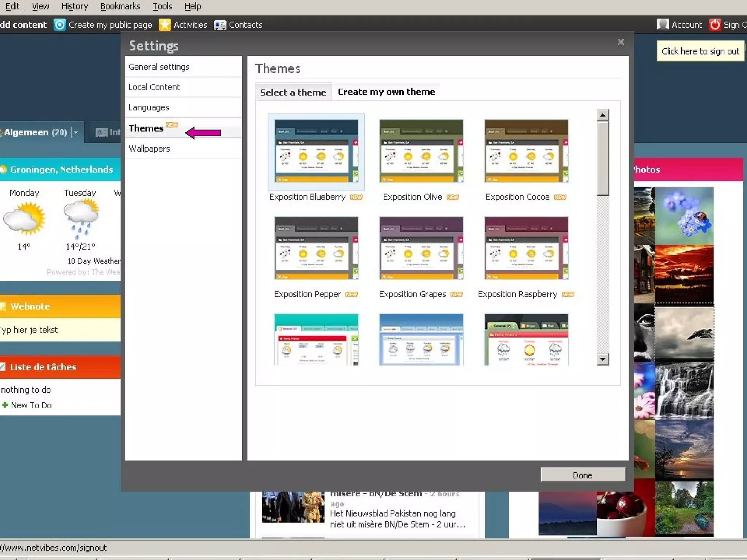
Task: Open General settings in sidebar
Action: point(159,67)
